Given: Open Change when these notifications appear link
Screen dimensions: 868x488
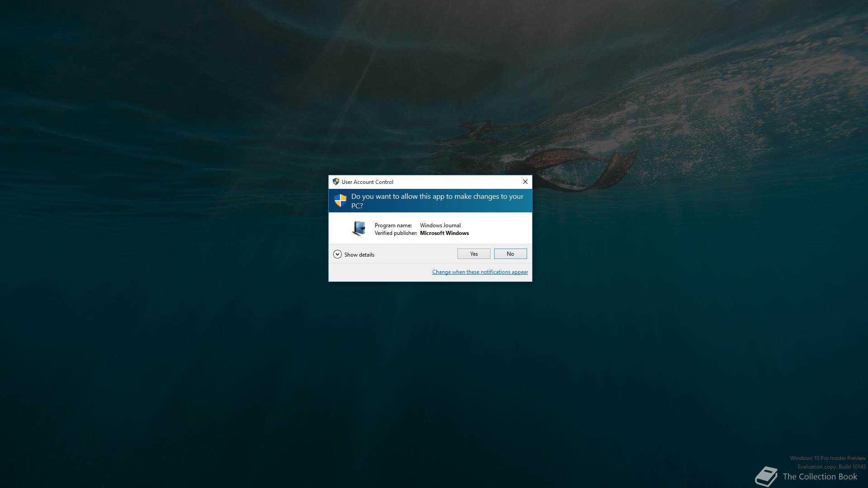Looking at the screenshot, I should (x=480, y=272).
